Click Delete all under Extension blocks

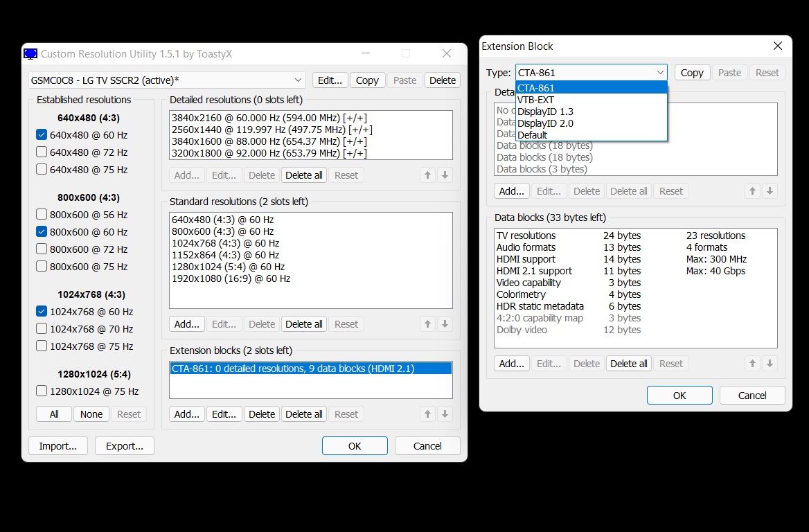click(x=304, y=414)
